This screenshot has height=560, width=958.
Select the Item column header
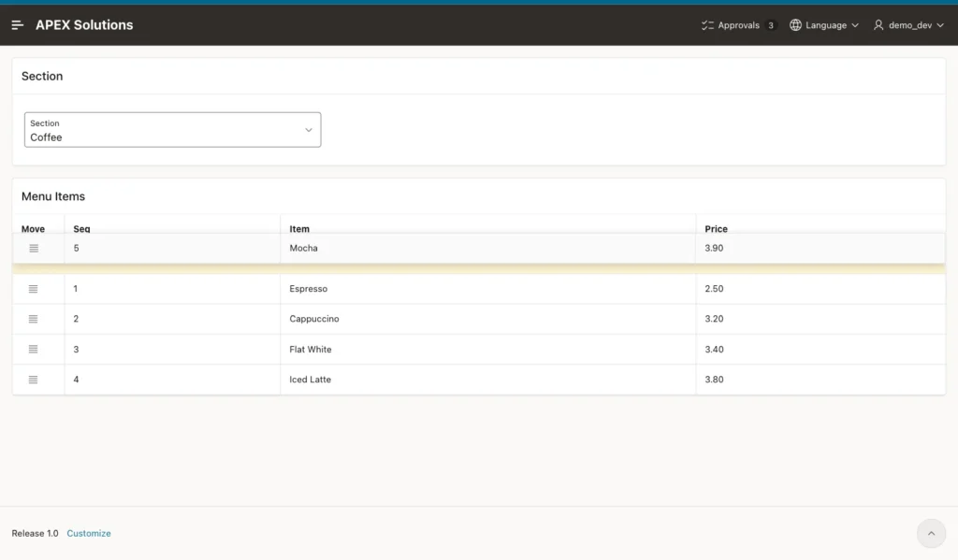299,229
